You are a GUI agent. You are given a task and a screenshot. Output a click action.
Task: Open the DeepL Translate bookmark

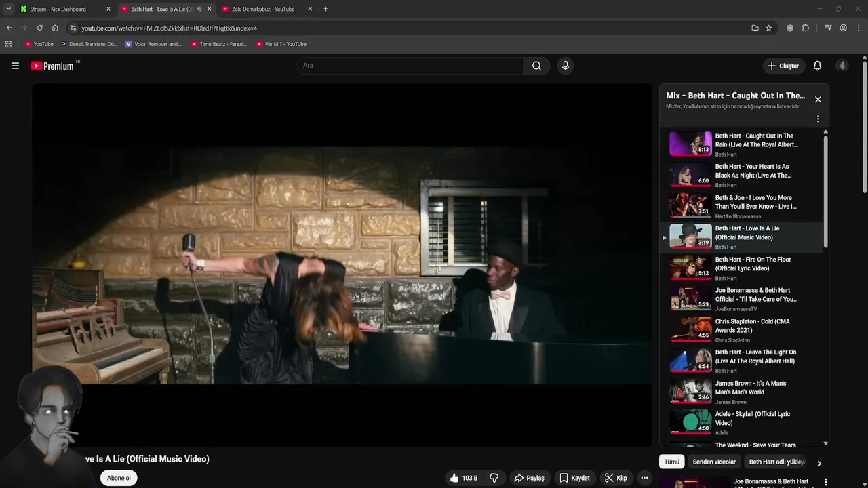pyautogui.click(x=89, y=44)
